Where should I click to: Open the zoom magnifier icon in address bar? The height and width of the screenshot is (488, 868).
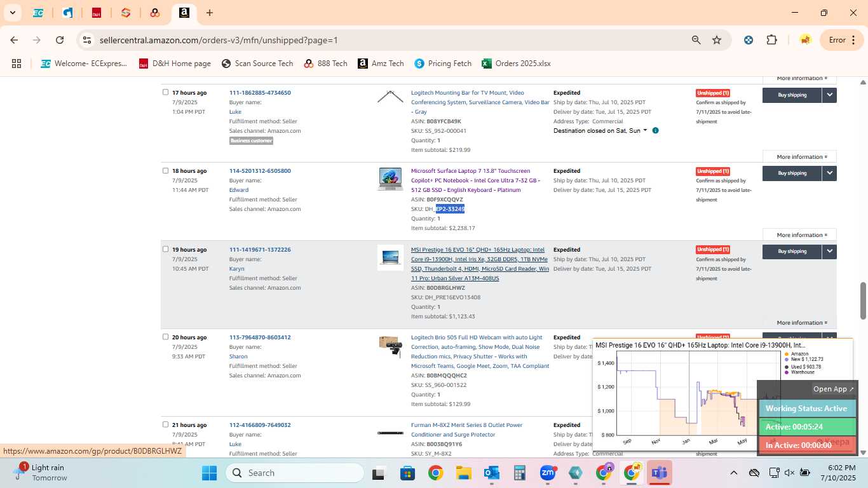coord(696,40)
